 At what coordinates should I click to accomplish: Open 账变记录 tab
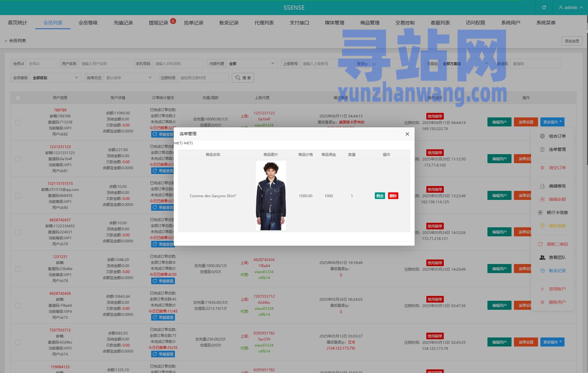click(229, 23)
